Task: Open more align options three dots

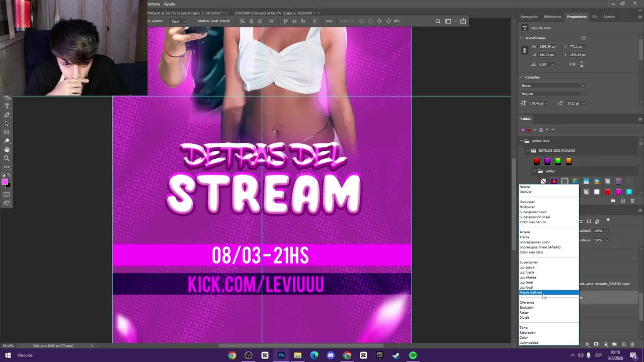Action: pos(329,21)
